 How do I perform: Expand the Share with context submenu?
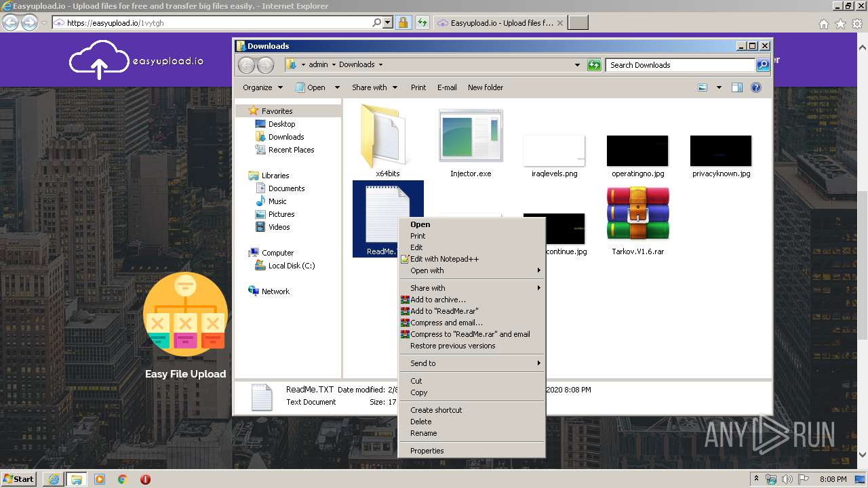tap(471, 288)
